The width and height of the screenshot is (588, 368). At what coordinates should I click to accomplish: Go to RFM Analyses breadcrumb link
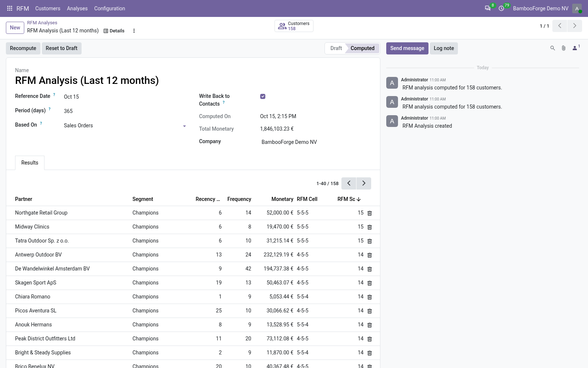[x=42, y=23]
